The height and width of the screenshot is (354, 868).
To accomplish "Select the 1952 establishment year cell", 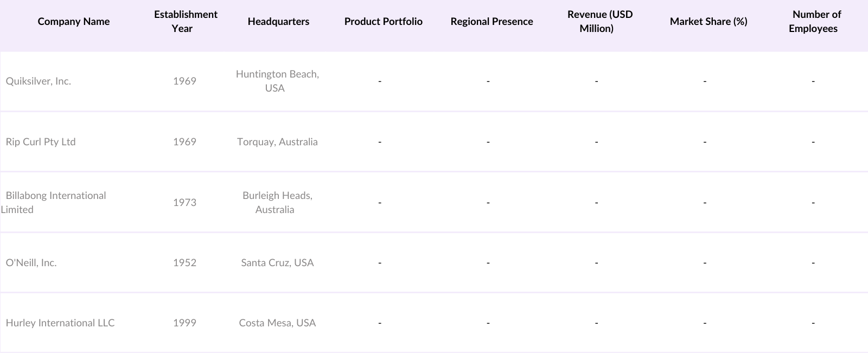I will click(184, 263).
